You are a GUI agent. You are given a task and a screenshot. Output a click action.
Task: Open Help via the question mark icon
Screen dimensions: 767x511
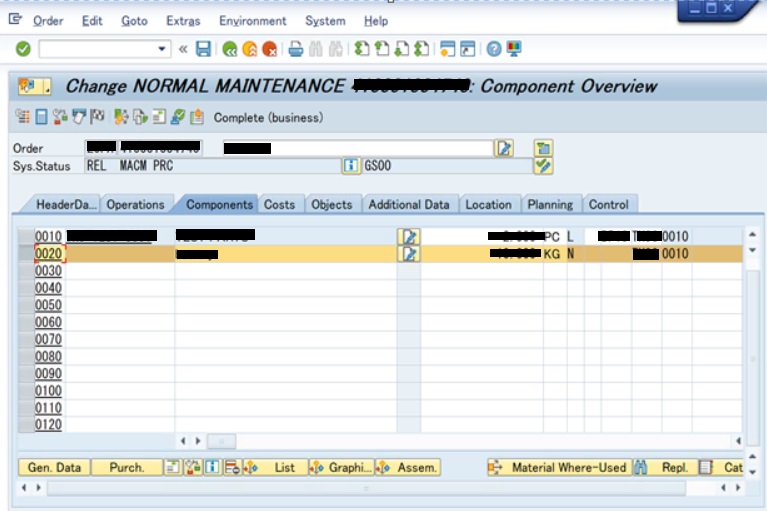[x=494, y=49]
